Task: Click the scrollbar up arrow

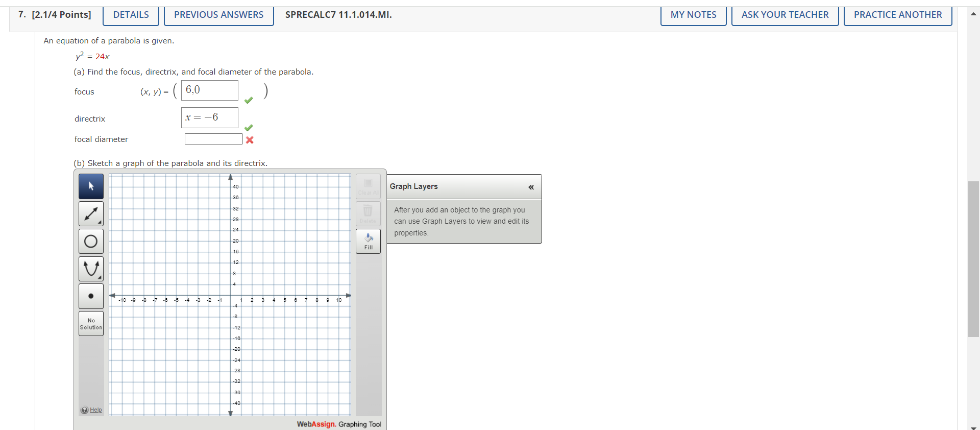Action: (973, 14)
